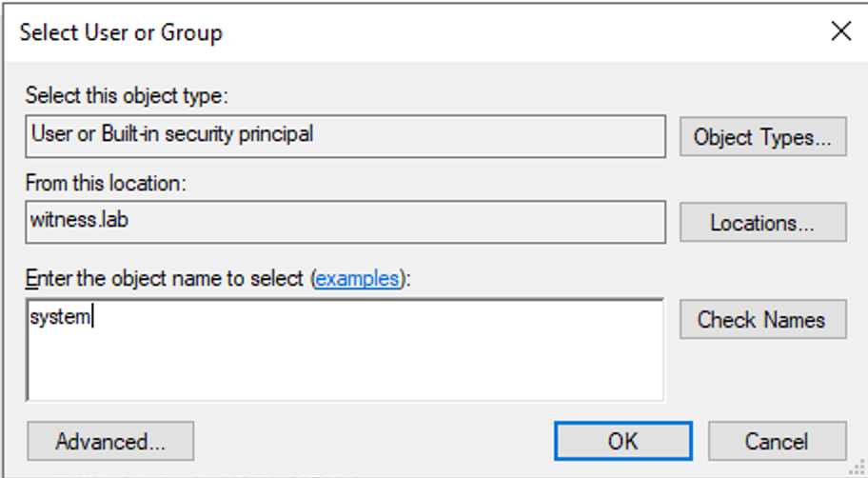Click the 'Select User or Group' title text
Screen dimensions: 868x478
[121, 32]
